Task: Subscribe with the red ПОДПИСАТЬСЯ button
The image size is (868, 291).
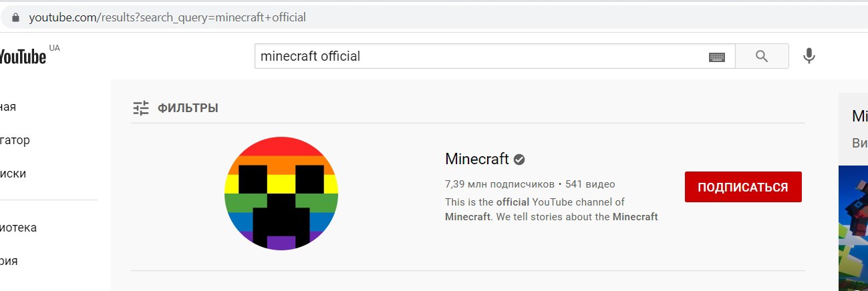Action: (743, 187)
